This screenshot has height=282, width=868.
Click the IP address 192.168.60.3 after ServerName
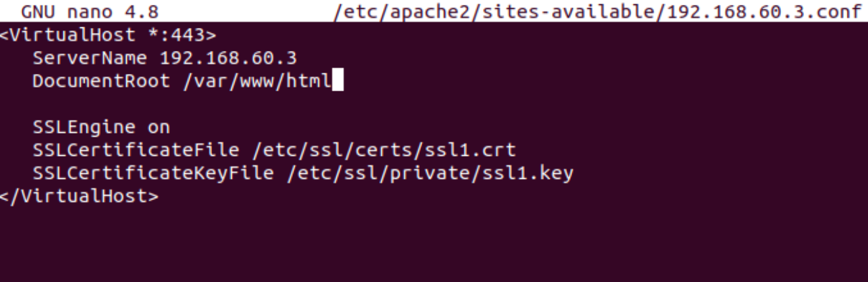pos(228,58)
